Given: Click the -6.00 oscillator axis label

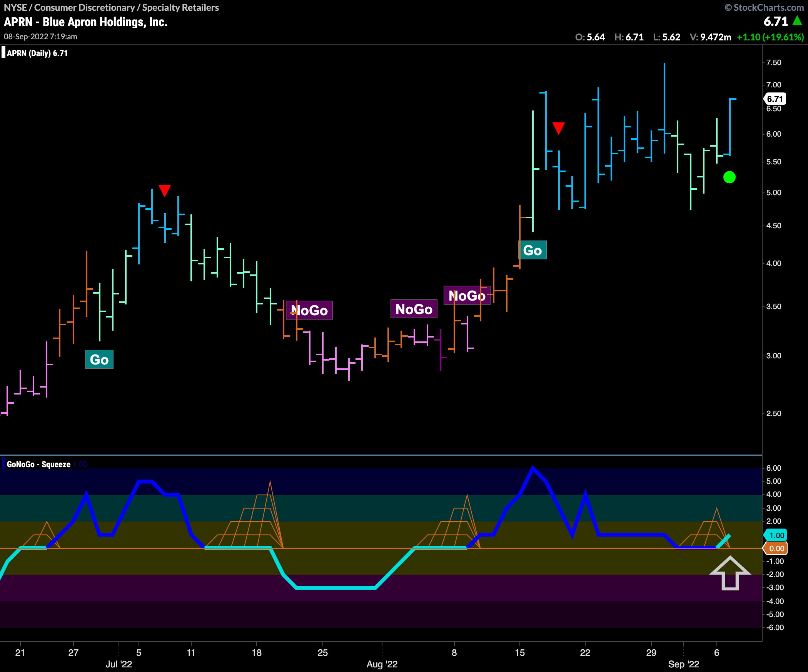Looking at the screenshot, I should pyautogui.click(x=775, y=627).
